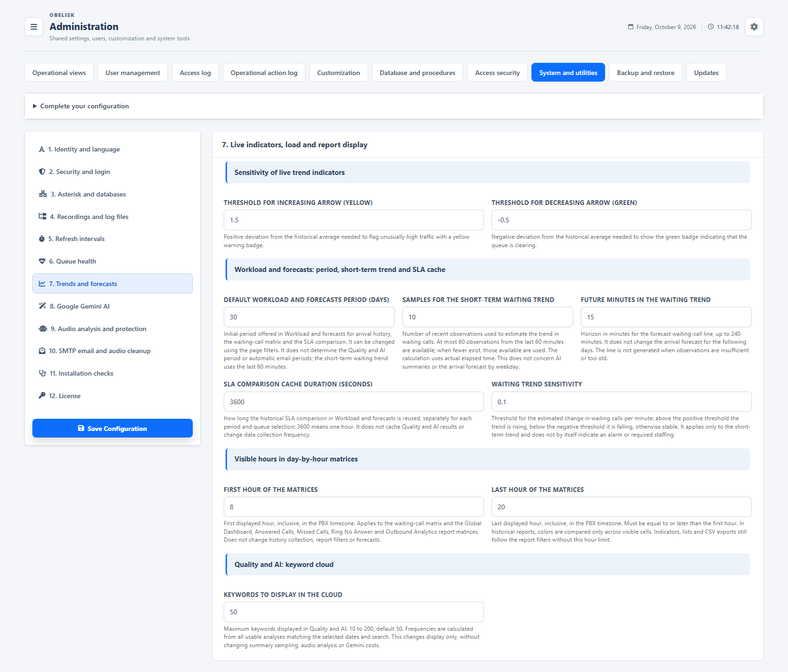Save Configuration button
The height and width of the screenshot is (672, 788).
coord(113,428)
